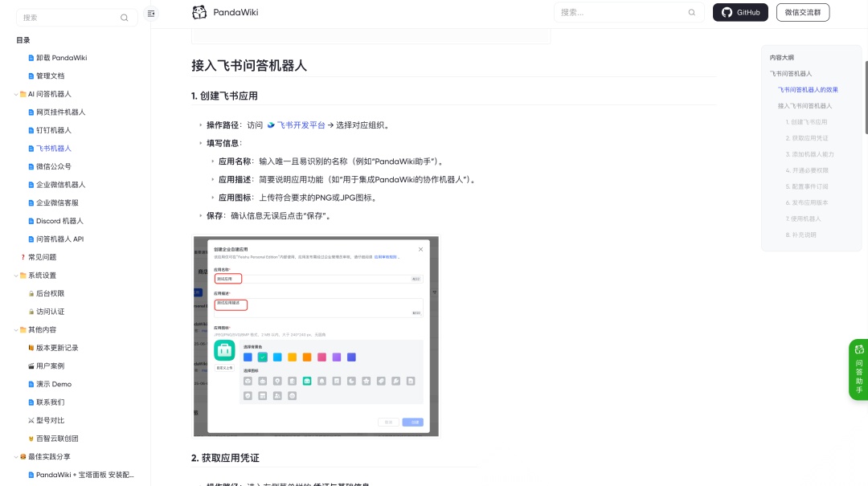Image resolution: width=868 pixels, height=486 pixels.
Task: Click the 常见问题 question mark icon
Action: click(23, 257)
